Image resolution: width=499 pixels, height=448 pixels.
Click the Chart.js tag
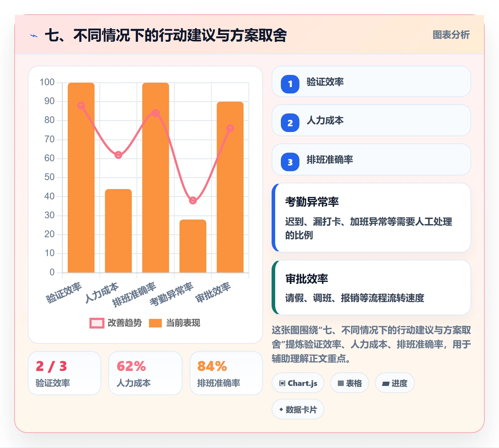pos(298,383)
